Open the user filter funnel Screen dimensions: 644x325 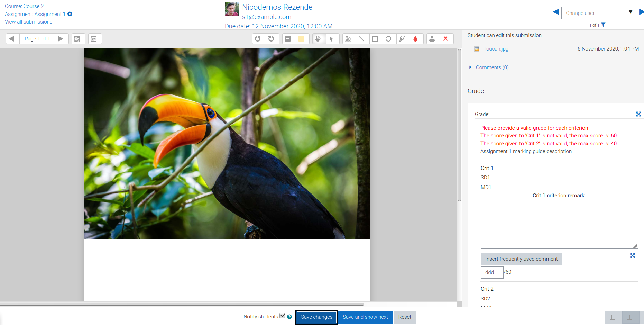tap(604, 25)
